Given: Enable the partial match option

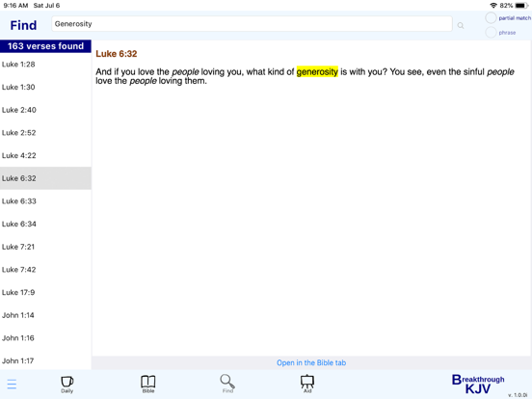Looking at the screenshot, I should coord(491,18).
